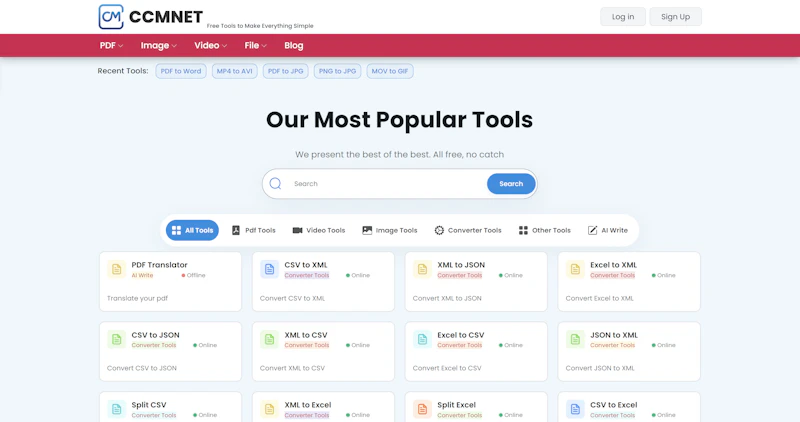Open recent tool PNG to JPG
Screen dimensions: 800x422
pos(337,71)
